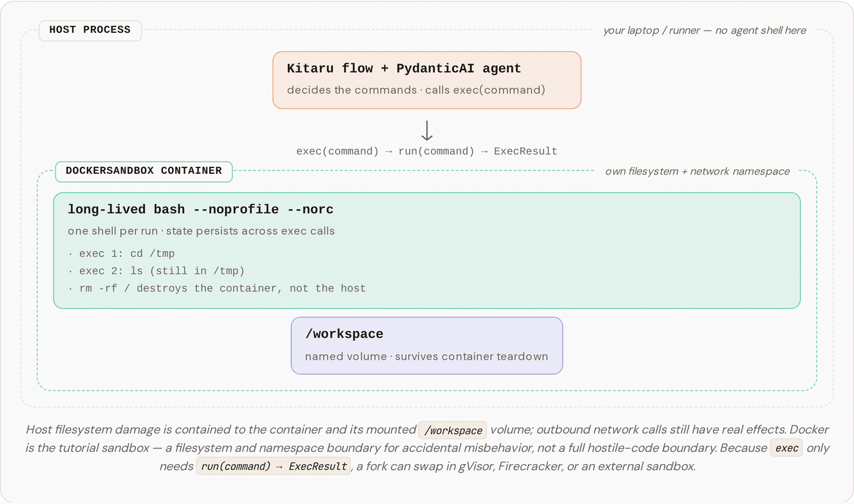
Task: Click the "named volume · survives container teardown" text
Action: [x=426, y=357]
